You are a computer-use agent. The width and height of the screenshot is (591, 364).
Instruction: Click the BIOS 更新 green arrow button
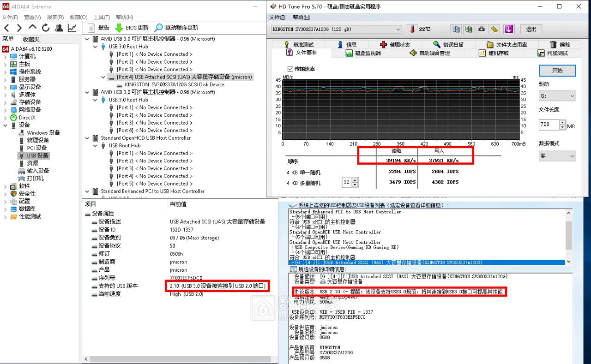tap(132, 28)
